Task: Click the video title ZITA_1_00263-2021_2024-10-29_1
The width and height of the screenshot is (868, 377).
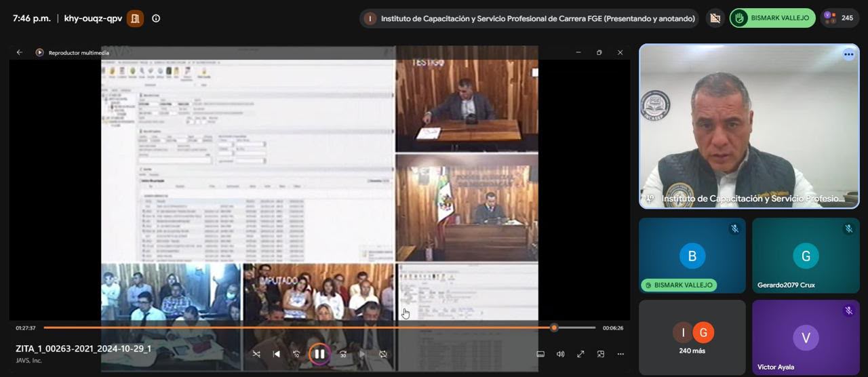Action: coord(83,349)
